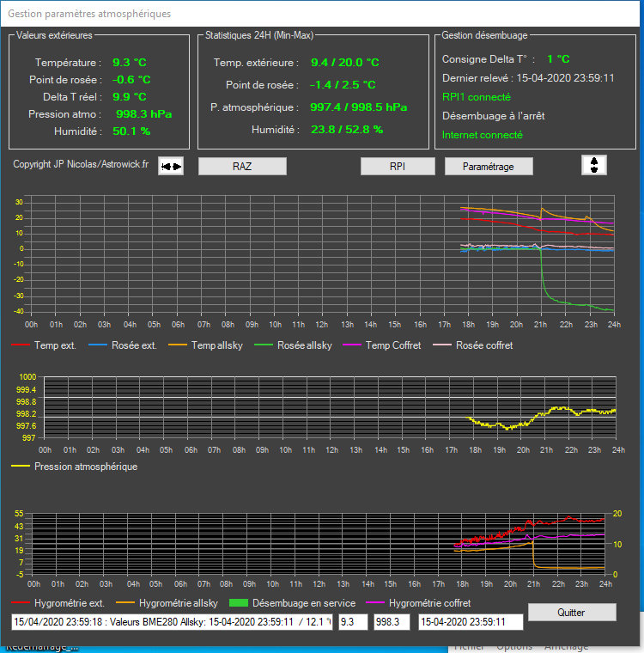The height and width of the screenshot is (653, 644).
Task: Click P. atmosphérique stat 997.4 / 998.5 hPa
Action: click(x=359, y=107)
